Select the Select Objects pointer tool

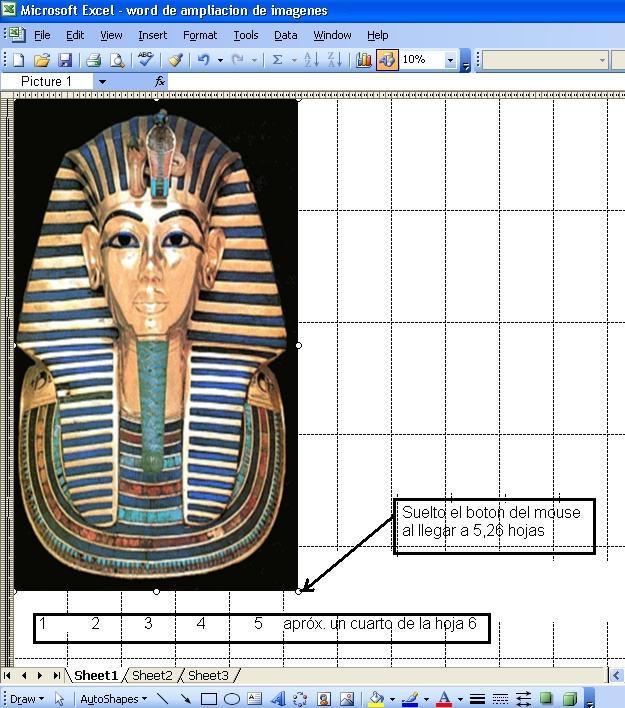(59, 699)
